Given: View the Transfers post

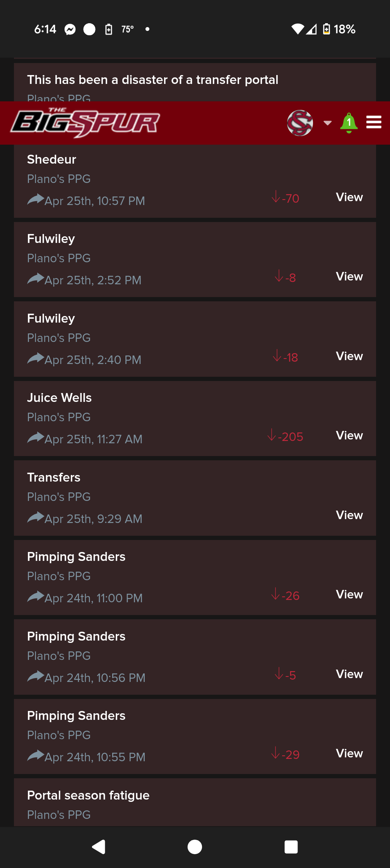Looking at the screenshot, I should (349, 515).
